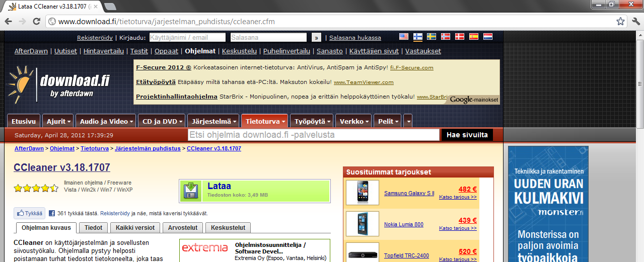Select the Finnish flag language icon
This screenshot has width=644, height=262.
pyautogui.click(x=418, y=37)
